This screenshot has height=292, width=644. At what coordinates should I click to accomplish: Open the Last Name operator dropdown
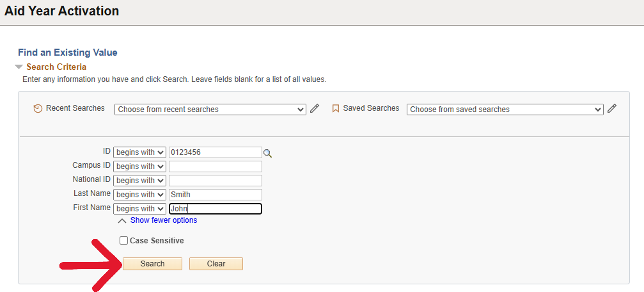tap(139, 195)
